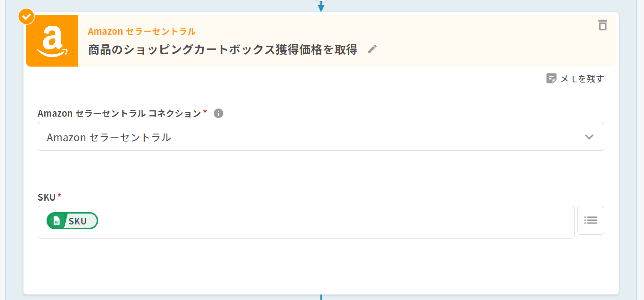
Task: Select the green SKU data pill
Action: click(x=77, y=221)
